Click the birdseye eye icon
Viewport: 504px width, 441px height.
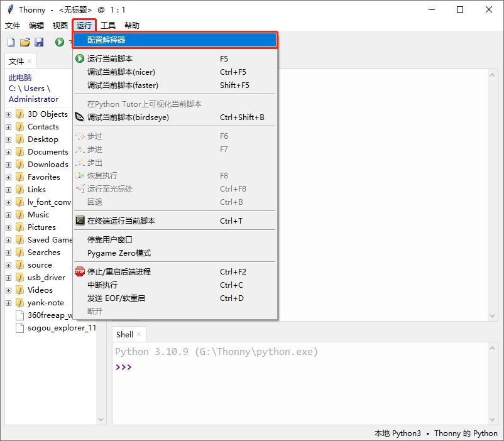(x=80, y=117)
